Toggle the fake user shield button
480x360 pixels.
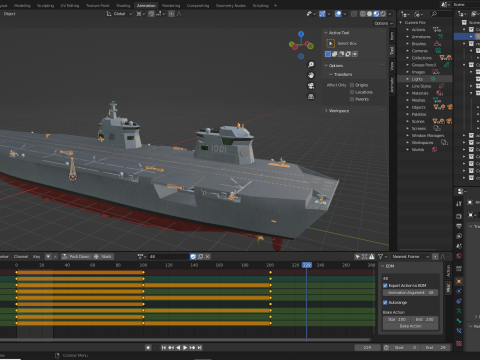coord(193,256)
